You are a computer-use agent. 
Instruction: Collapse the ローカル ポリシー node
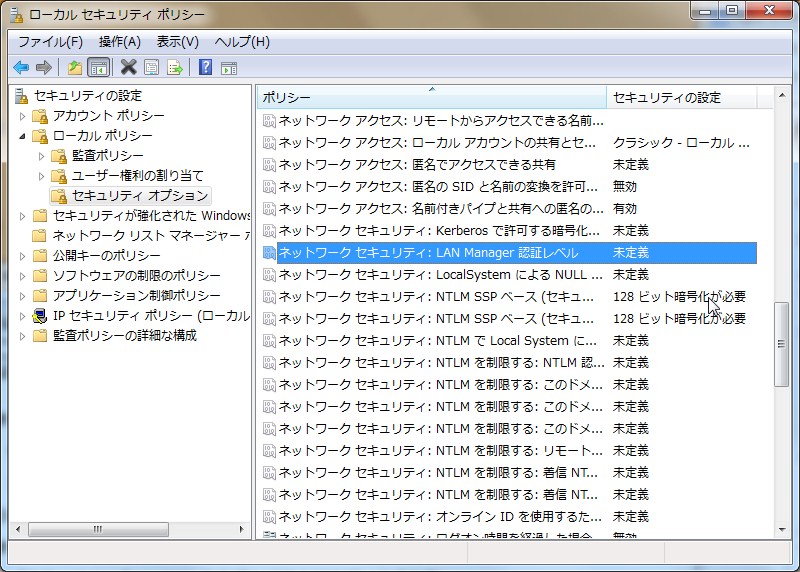[22, 136]
